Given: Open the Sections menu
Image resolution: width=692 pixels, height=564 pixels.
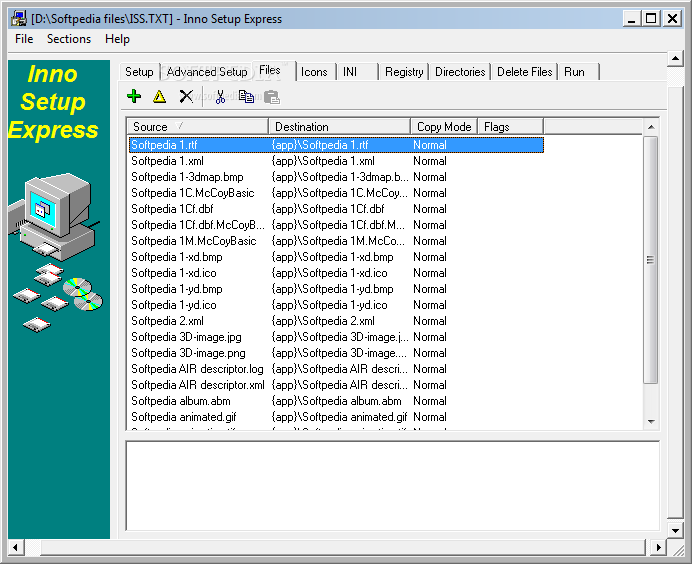Looking at the screenshot, I should (x=69, y=39).
